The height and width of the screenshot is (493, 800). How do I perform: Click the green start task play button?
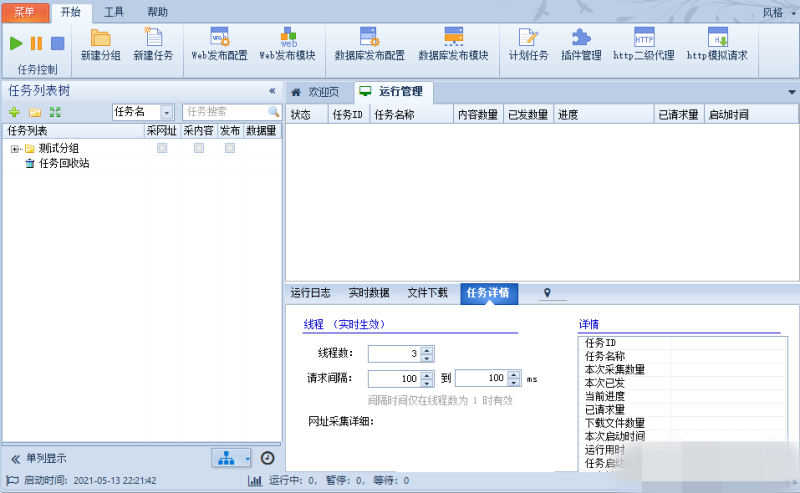(16, 43)
